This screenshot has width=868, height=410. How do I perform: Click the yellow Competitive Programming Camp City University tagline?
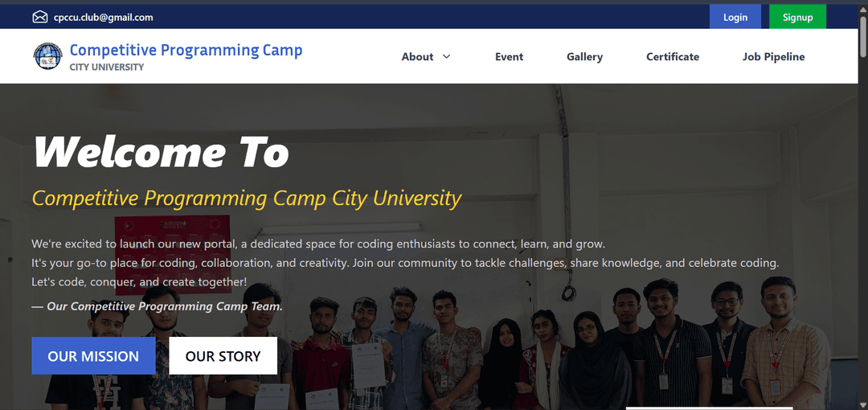point(247,198)
